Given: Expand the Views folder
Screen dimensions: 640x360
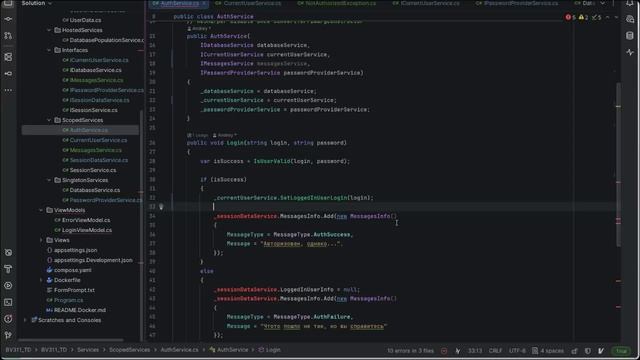Looking at the screenshot, I should pos(41,240).
